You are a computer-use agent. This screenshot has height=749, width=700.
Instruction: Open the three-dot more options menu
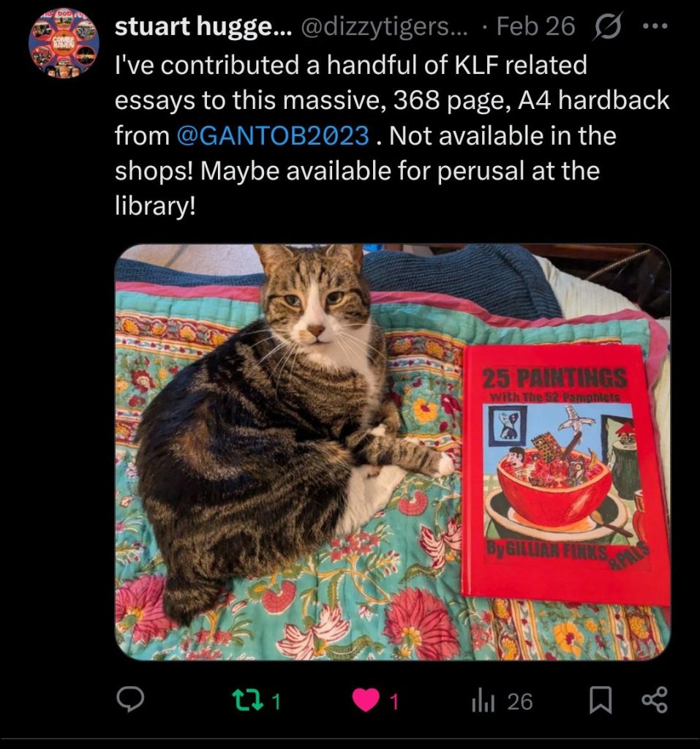[x=655, y=26]
